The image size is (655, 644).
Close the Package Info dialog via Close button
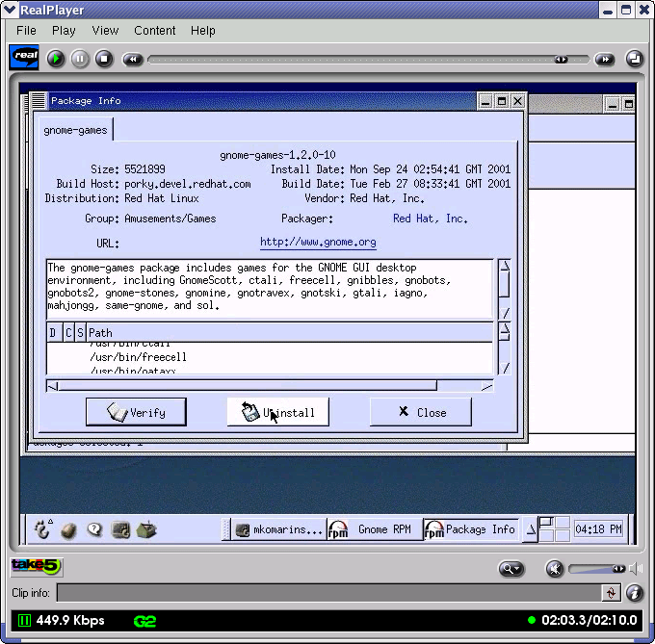421,412
